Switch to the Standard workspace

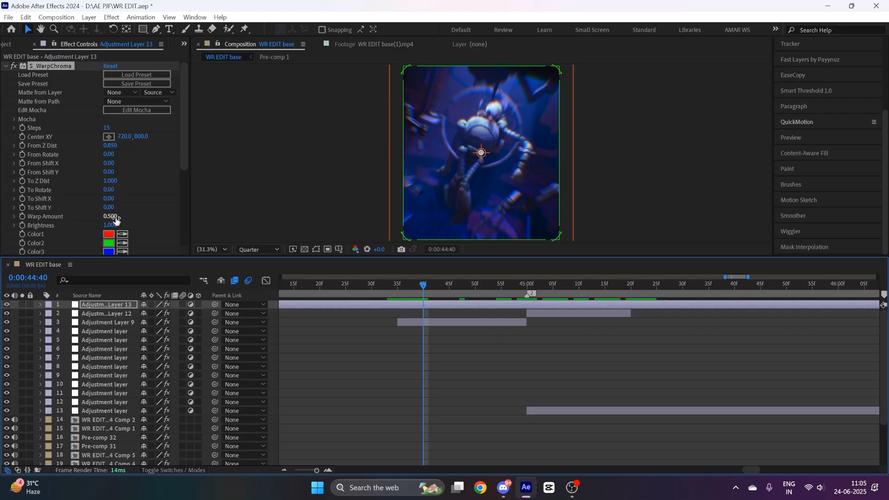coord(644,29)
